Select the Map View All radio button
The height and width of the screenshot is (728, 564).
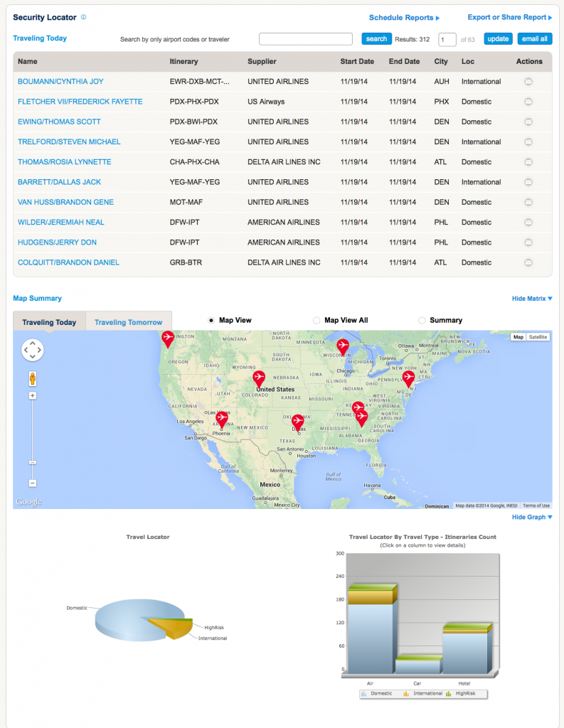click(x=316, y=321)
